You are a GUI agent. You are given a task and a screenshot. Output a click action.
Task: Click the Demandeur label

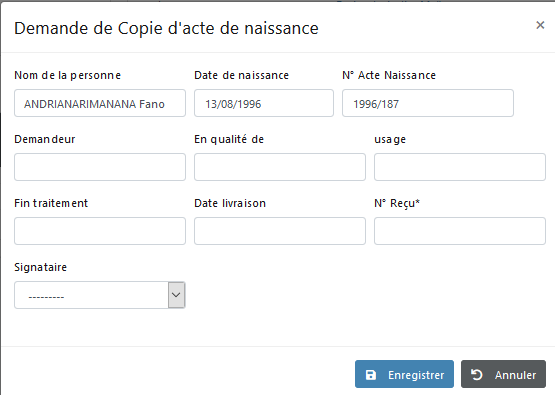(x=45, y=139)
